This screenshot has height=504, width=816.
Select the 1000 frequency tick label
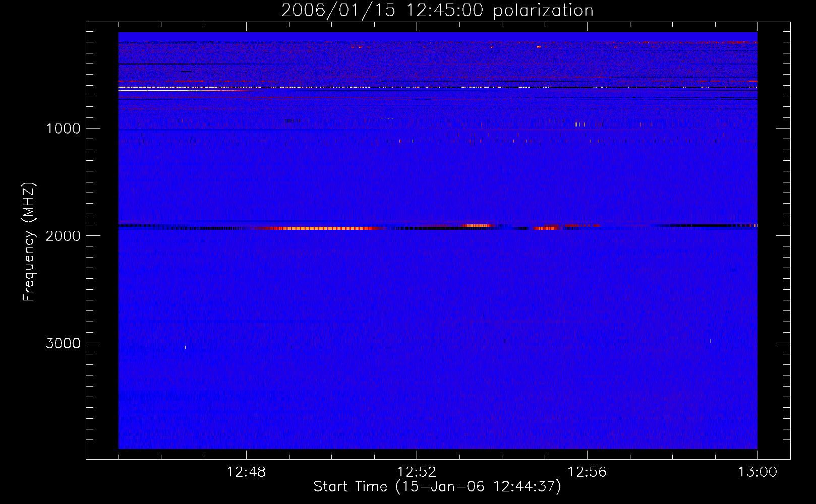pos(63,129)
